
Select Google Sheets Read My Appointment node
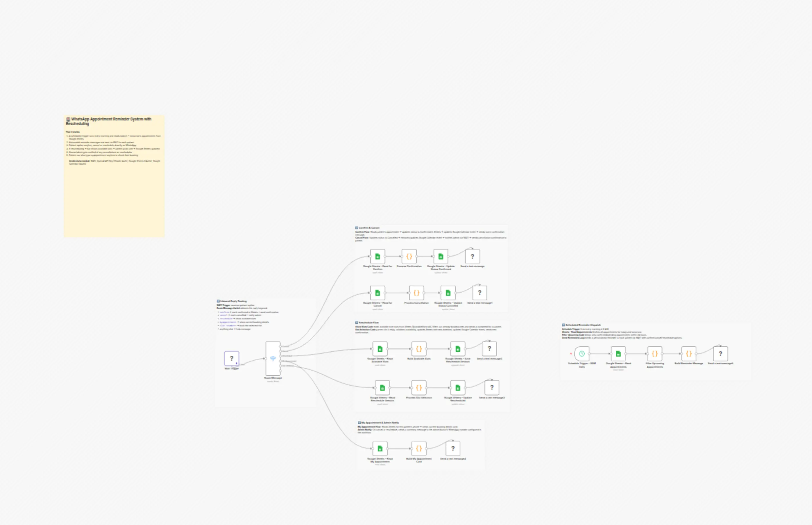click(380, 449)
